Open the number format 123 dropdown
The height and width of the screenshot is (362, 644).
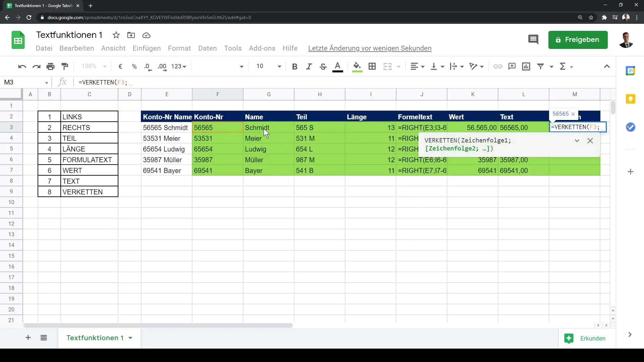178,66
